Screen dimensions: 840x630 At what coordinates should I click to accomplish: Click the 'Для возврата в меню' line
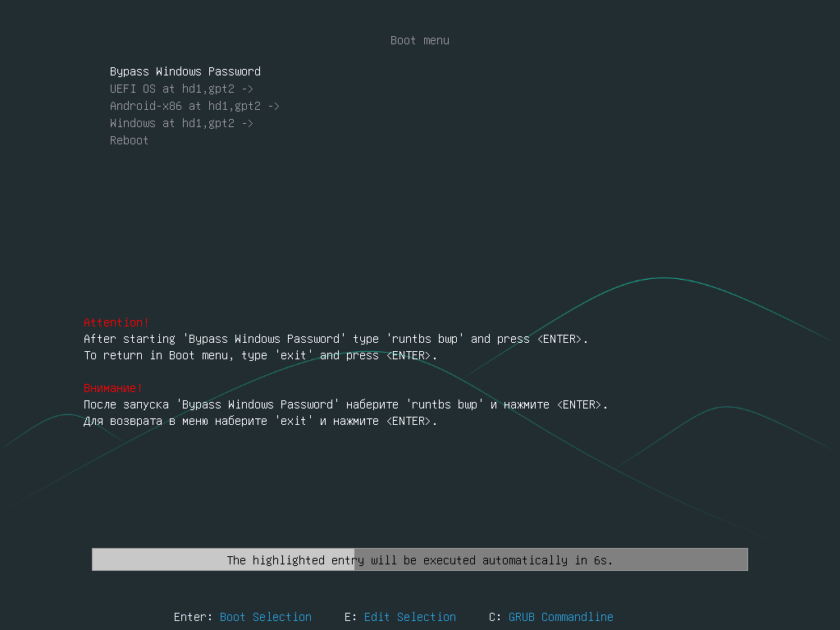[260, 421]
